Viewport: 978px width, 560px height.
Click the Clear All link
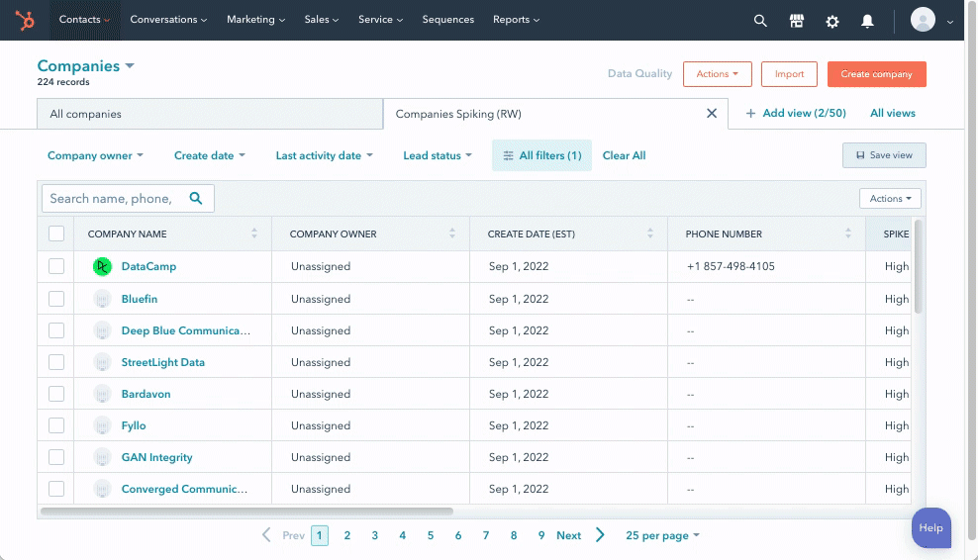(x=624, y=155)
